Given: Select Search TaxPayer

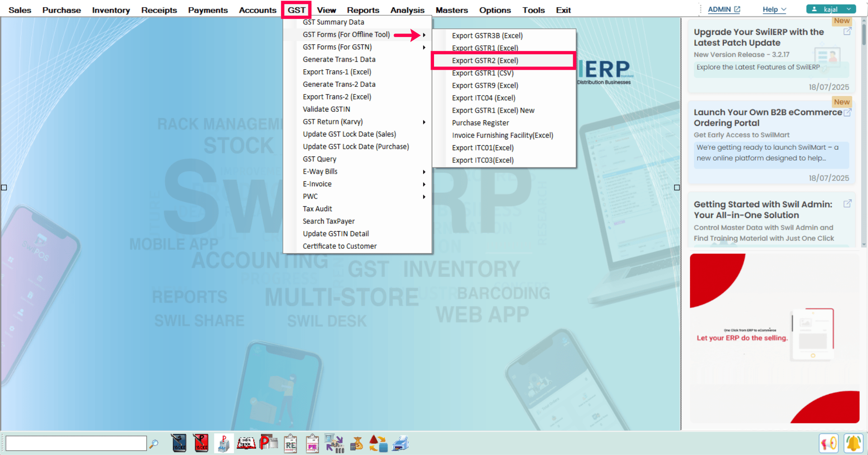Looking at the screenshot, I should (357, 221).
